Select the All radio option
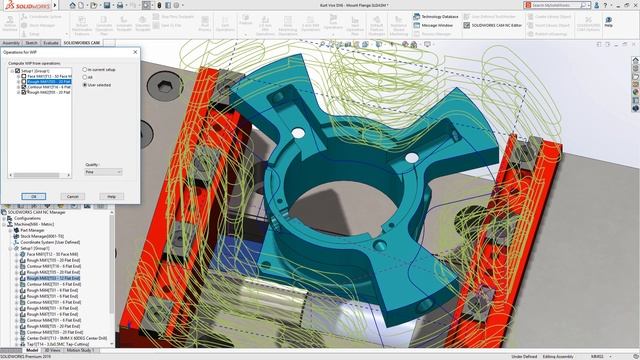The height and width of the screenshot is (360, 640). [85, 77]
